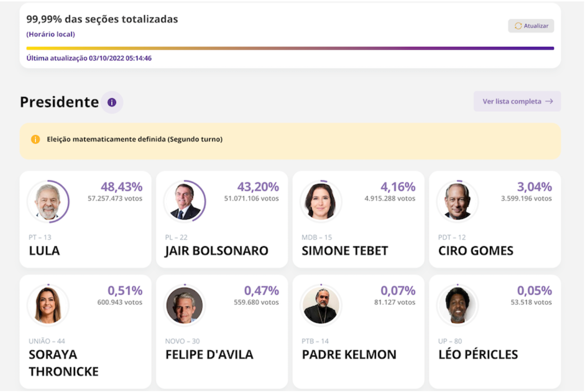Click Bolsonaro's vote count 51.071.106 votos

pos(252,198)
